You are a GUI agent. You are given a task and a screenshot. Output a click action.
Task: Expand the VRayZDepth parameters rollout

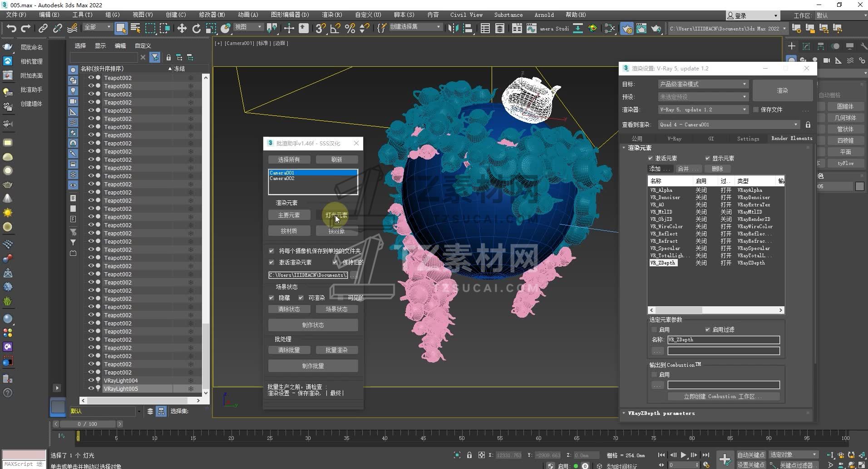tap(661, 413)
